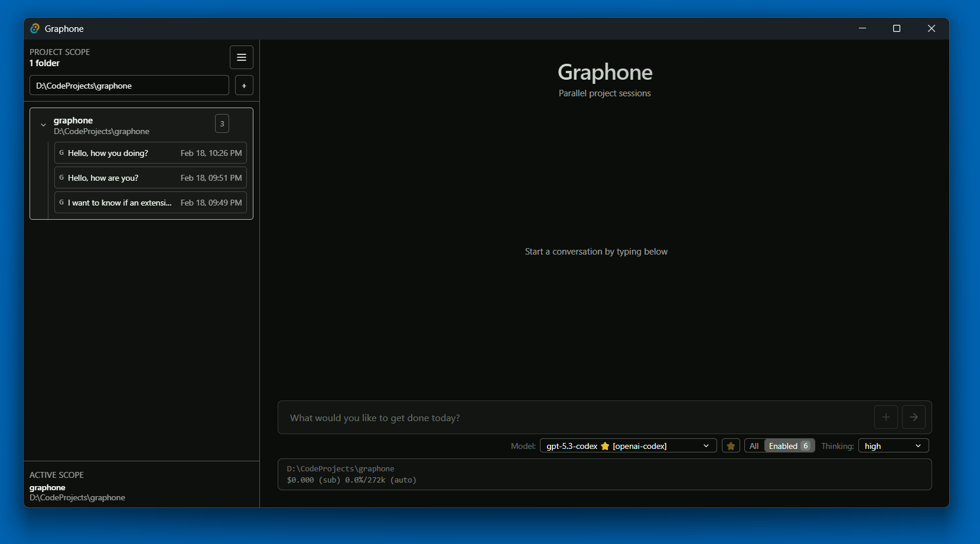Click the message input asking what to get done
Viewport: 980px width, 544px height.
point(532,417)
